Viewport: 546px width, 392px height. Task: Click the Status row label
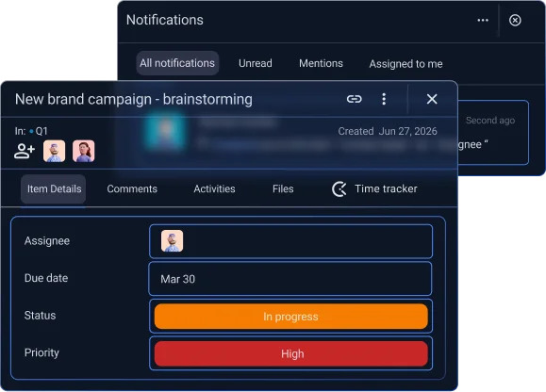pyautogui.click(x=40, y=316)
